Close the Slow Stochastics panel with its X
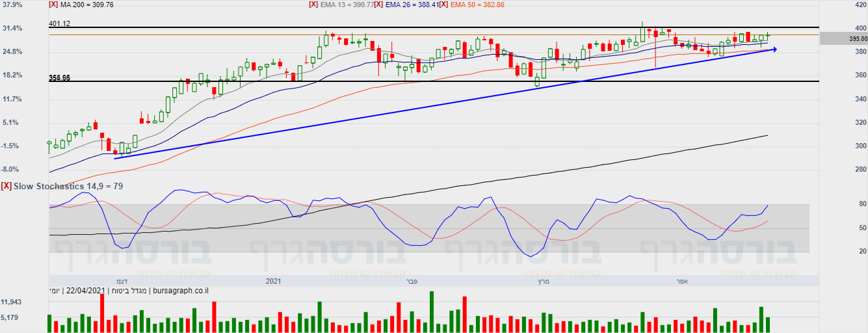Image resolution: width=868 pixels, height=333 pixels. pyautogui.click(x=6, y=186)
